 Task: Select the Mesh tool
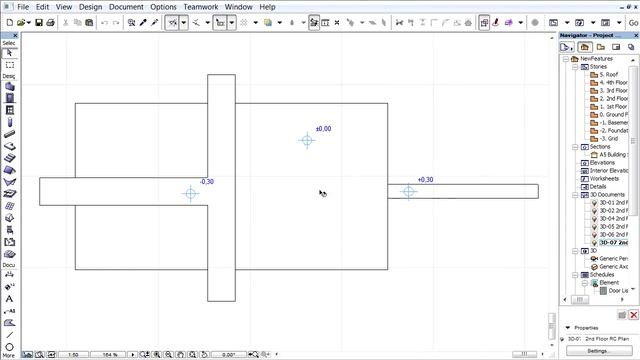pyautogui.click(x=9, y=194)
